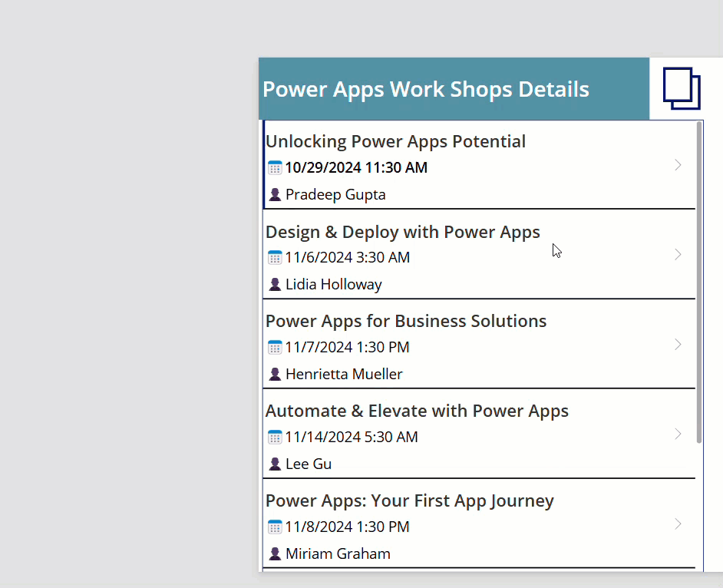Click person icon beside Lee Gu

pos(275,464)
